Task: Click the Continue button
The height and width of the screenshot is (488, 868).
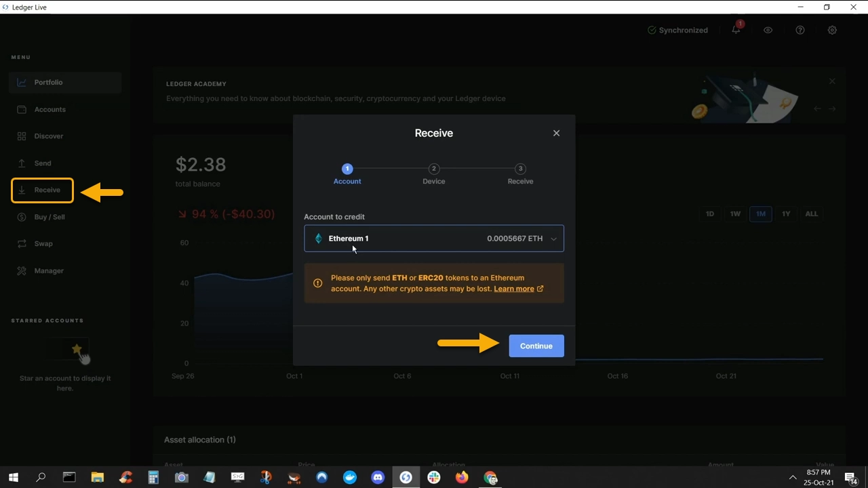Action: click(536, 346)
